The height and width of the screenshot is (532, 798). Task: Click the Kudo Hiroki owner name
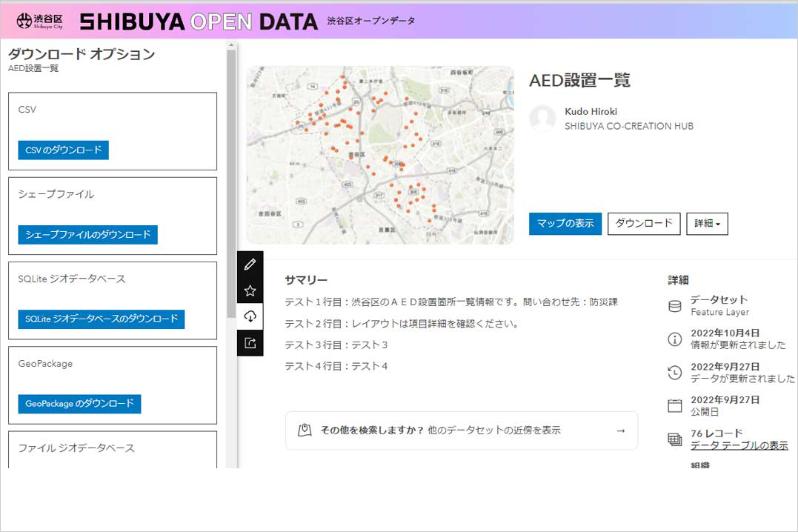click(x=591, y=111)
